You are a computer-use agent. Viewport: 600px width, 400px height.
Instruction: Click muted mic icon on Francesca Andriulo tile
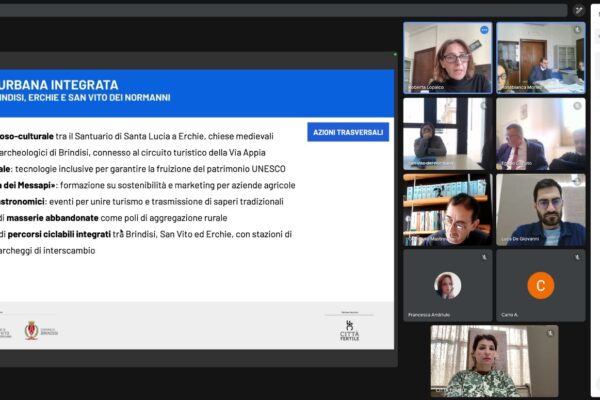coord(484,257)
